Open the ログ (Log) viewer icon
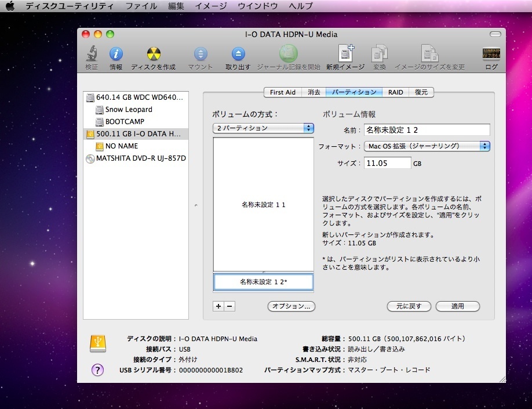The width and height of the screenshot is (532, 409). tap(491, 55)
